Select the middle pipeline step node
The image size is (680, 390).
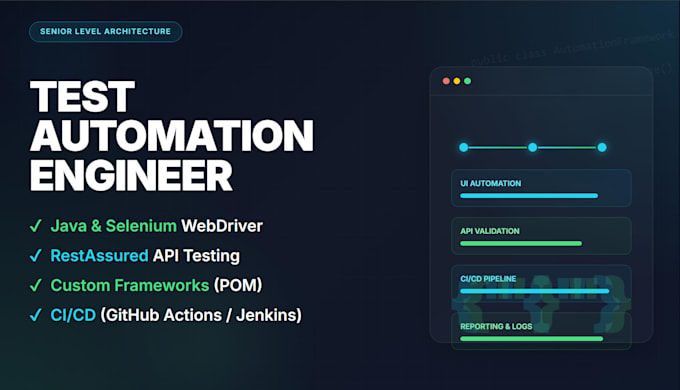point(533,147)
